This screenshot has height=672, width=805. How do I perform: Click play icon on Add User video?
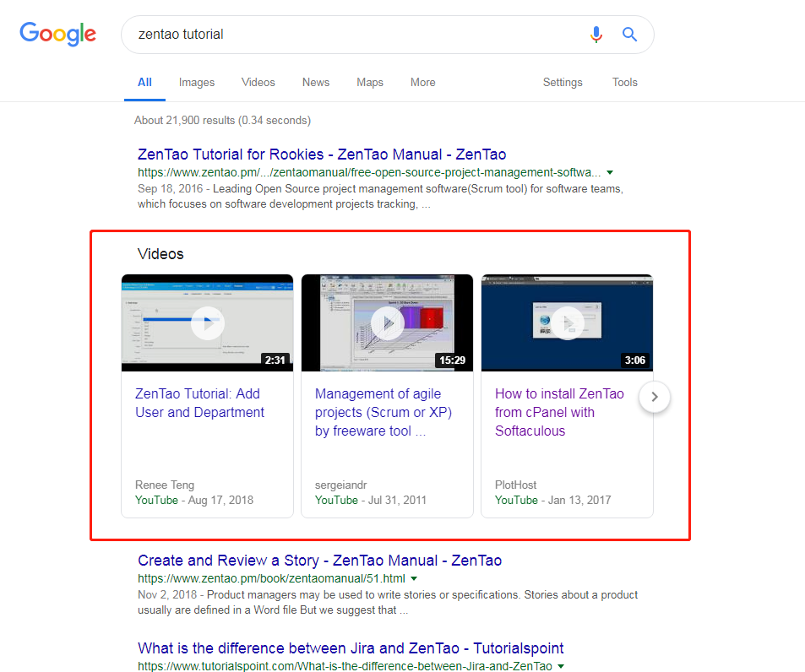(208, 323)
